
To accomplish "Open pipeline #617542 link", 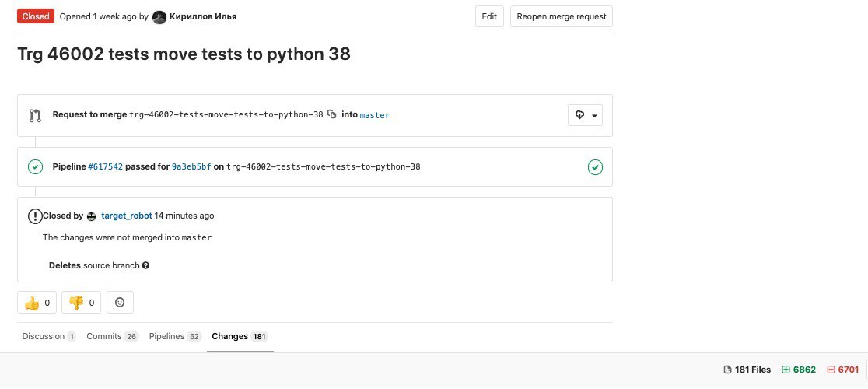I will pyautogui.click(x=105, y=166).
